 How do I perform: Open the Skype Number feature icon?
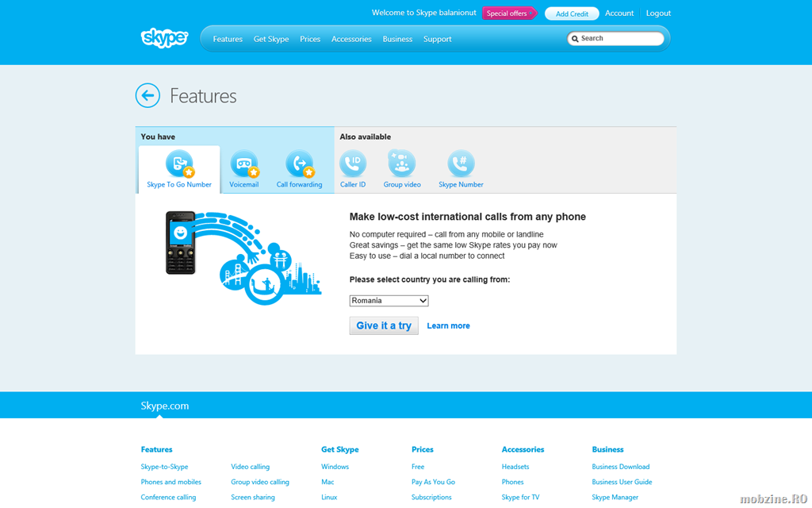[461, 164]
